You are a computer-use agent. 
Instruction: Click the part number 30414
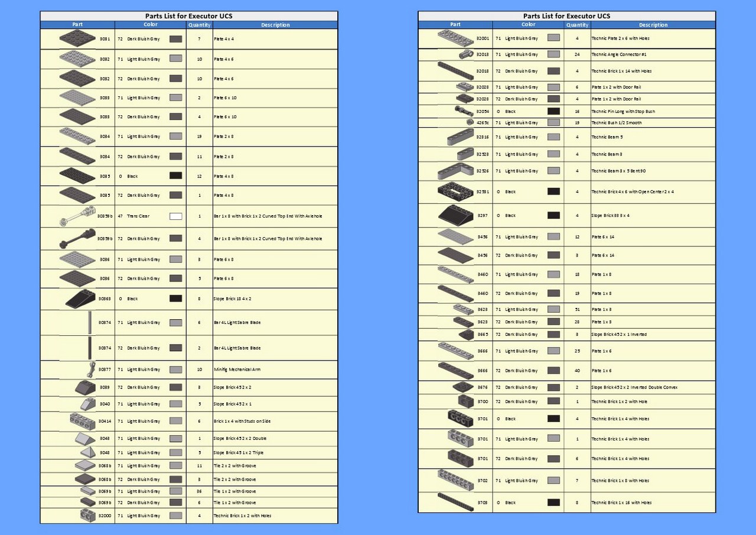(105, 421)
